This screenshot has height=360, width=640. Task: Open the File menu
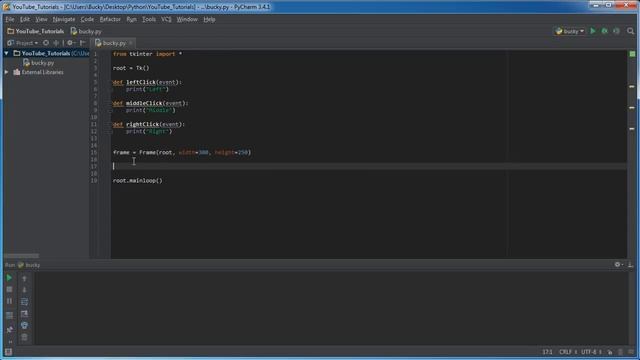pyautogui.click(x=10, y=19)
